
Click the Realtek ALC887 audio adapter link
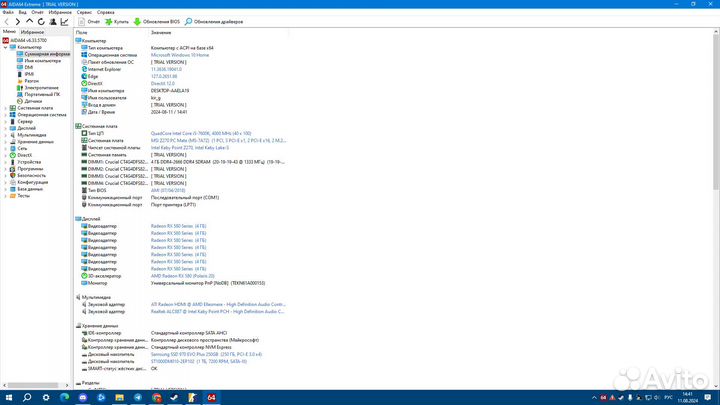tap(218, 311)
